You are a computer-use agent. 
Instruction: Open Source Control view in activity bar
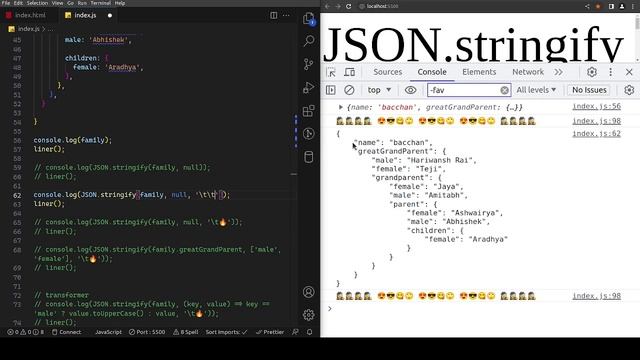coord(309,64)
